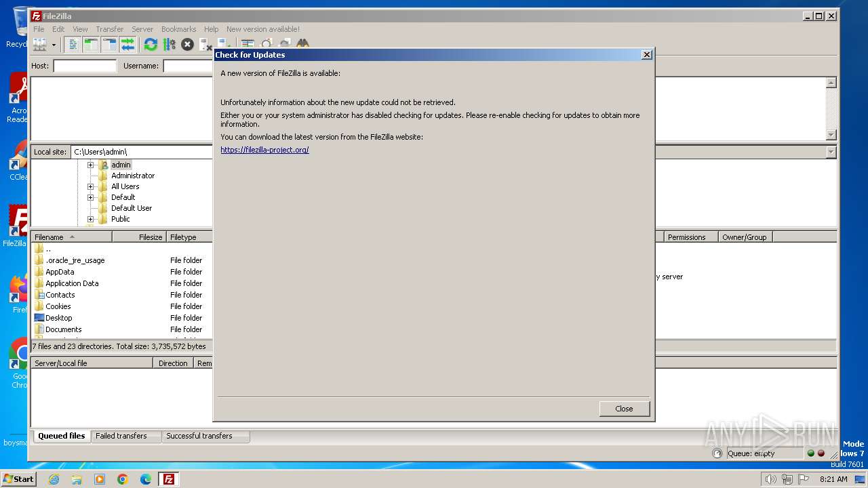Select Default User folder in tree

[132, 208]
